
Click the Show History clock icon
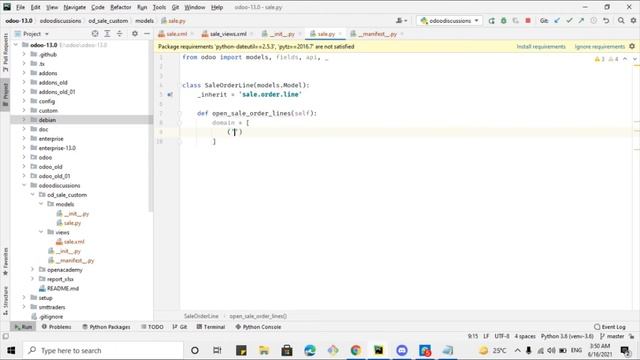593,20
